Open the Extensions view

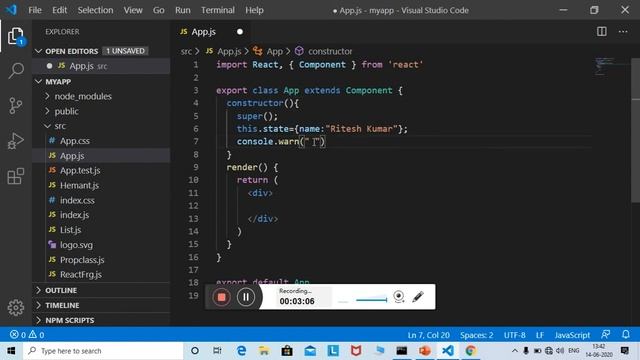(16, 176)
